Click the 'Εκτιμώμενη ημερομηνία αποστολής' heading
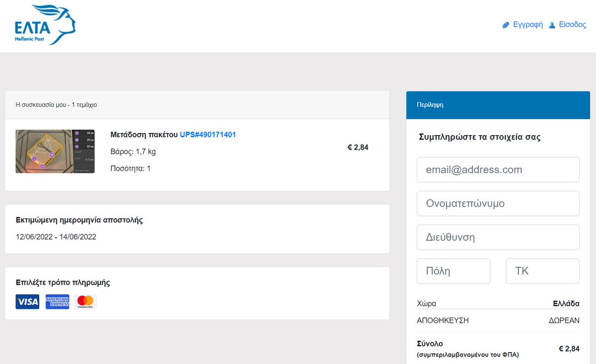 click(x=79, y=220)
